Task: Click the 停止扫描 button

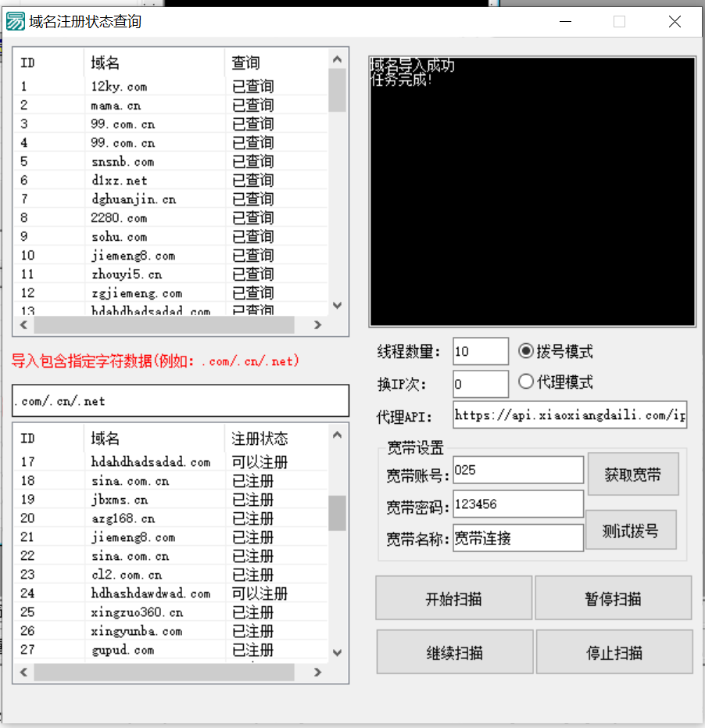Action: tap(614, 652)
